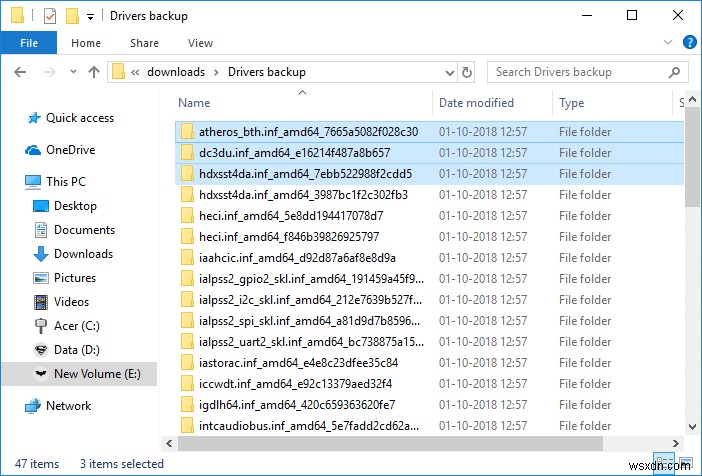Screen dimensions: 702x476
Task: Select the ialpss2_i2c_skl.inf folder
Action: pyautogui.click(x=429, y=300)
